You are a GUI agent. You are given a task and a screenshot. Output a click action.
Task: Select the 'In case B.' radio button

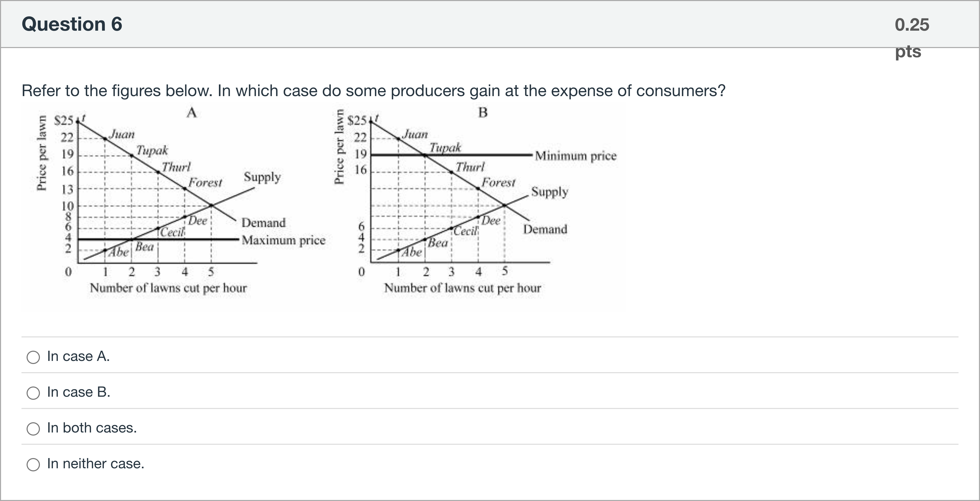point(33,393)
